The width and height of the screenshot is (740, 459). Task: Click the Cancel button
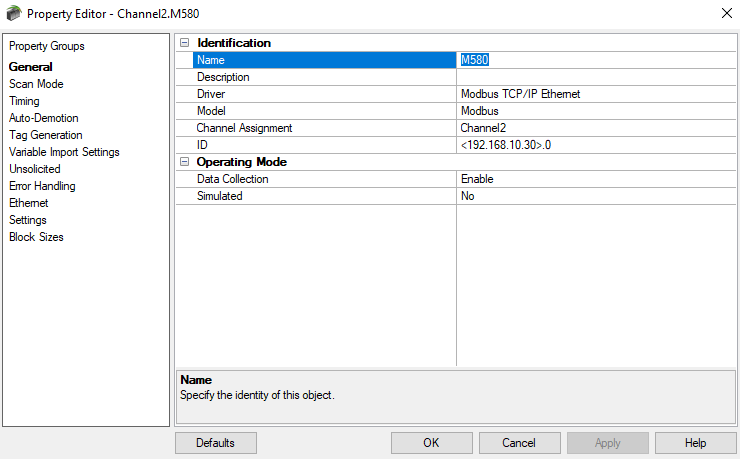pos(519,443)
